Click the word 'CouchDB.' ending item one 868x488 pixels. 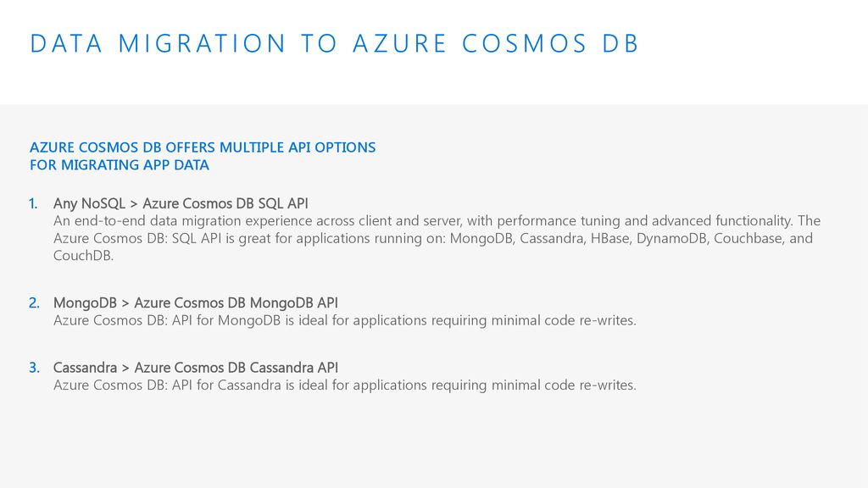[x=84, y=256]
